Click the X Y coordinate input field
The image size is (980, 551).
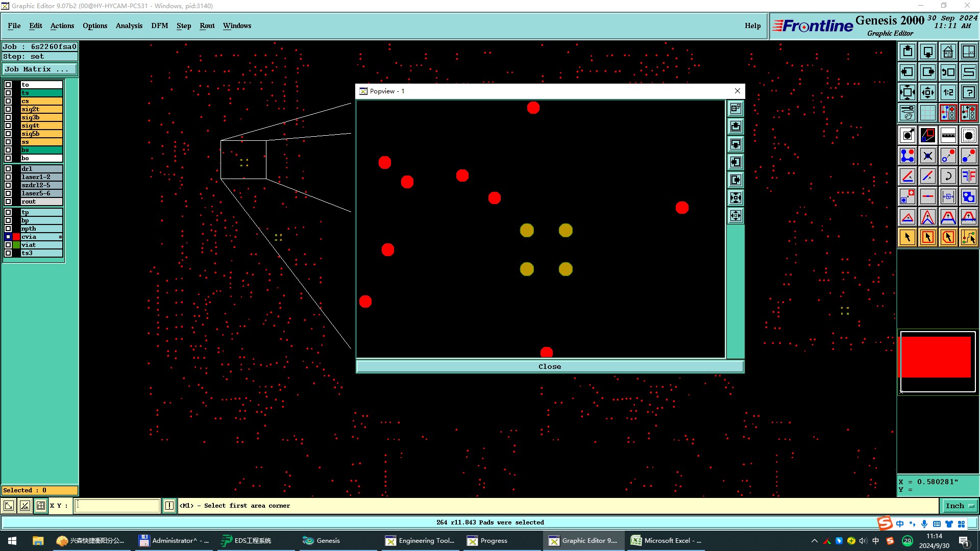point(117,506)
